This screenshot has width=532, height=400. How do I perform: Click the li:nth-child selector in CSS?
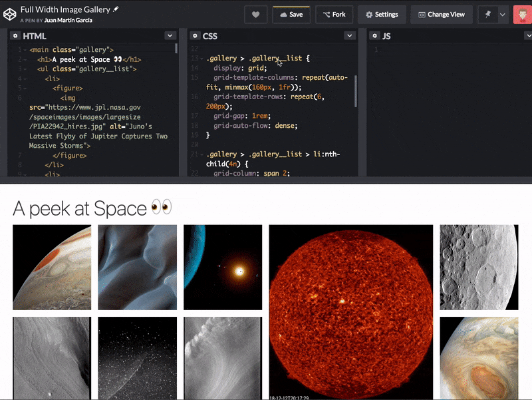[273, 159]
